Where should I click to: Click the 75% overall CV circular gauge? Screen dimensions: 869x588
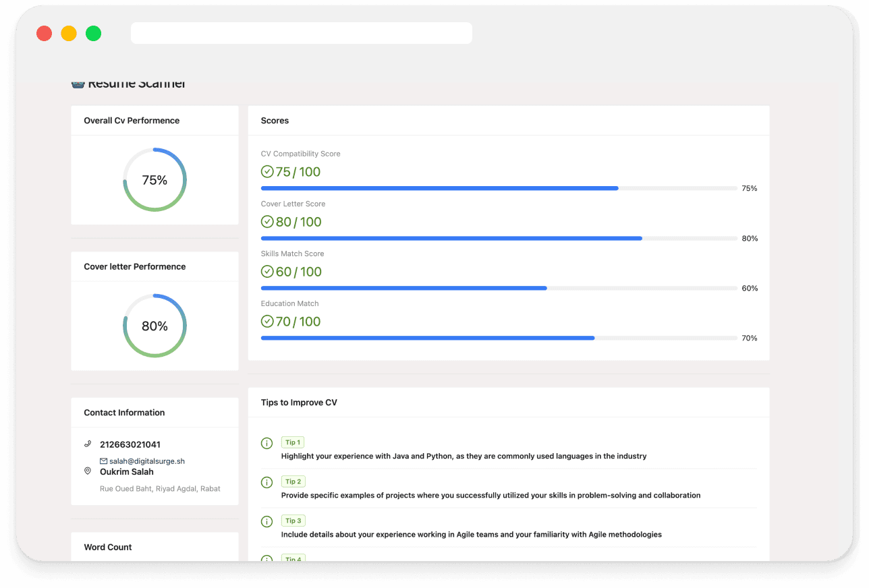pyautogui.click(x=155, y=180)
